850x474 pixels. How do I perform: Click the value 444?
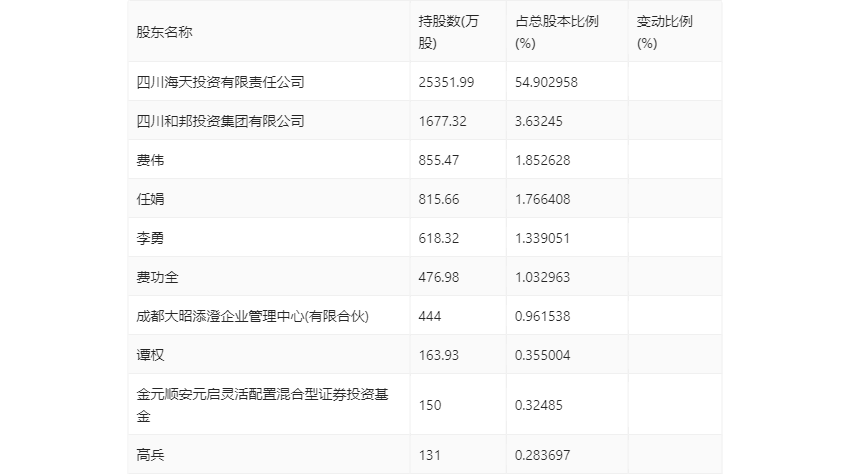click(430, 316)
